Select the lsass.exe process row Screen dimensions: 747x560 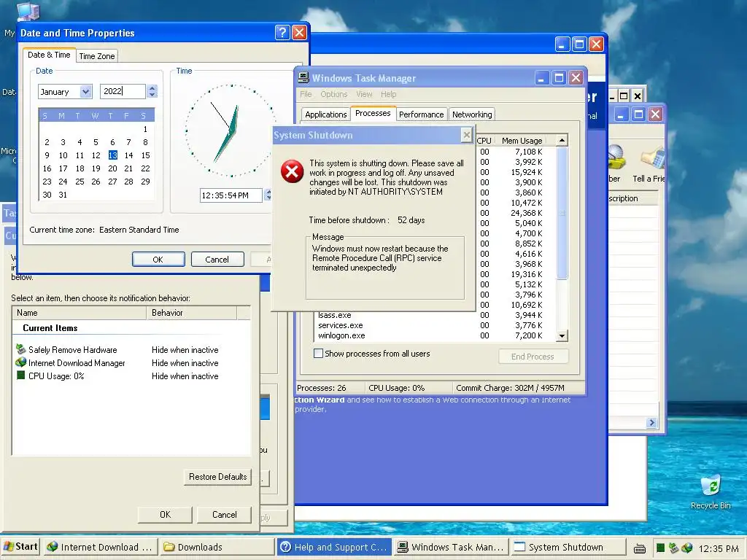pos(436,315)
